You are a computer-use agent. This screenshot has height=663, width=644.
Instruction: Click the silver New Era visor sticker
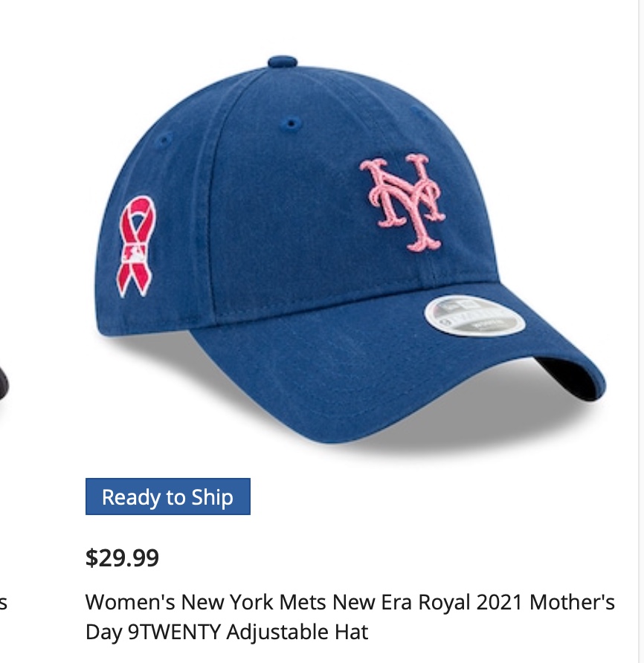point(474,316)
